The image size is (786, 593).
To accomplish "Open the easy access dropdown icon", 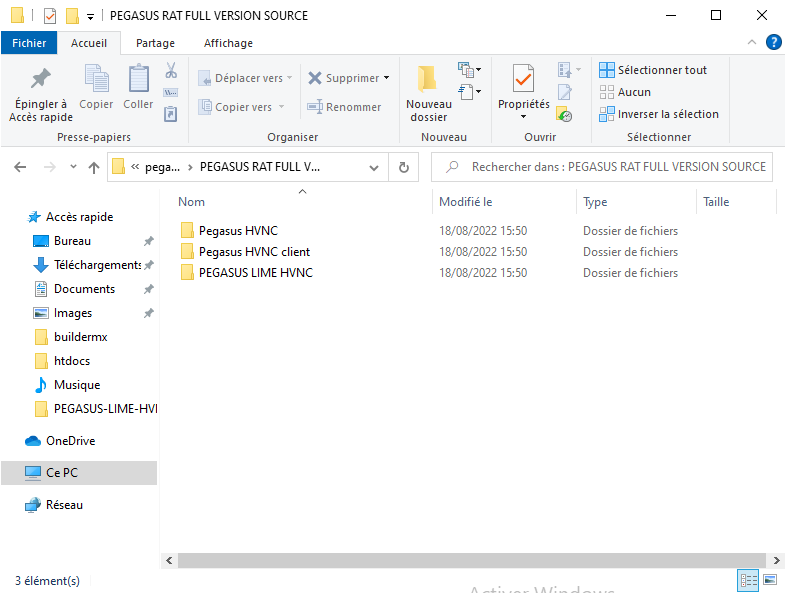I will [470, 92].
